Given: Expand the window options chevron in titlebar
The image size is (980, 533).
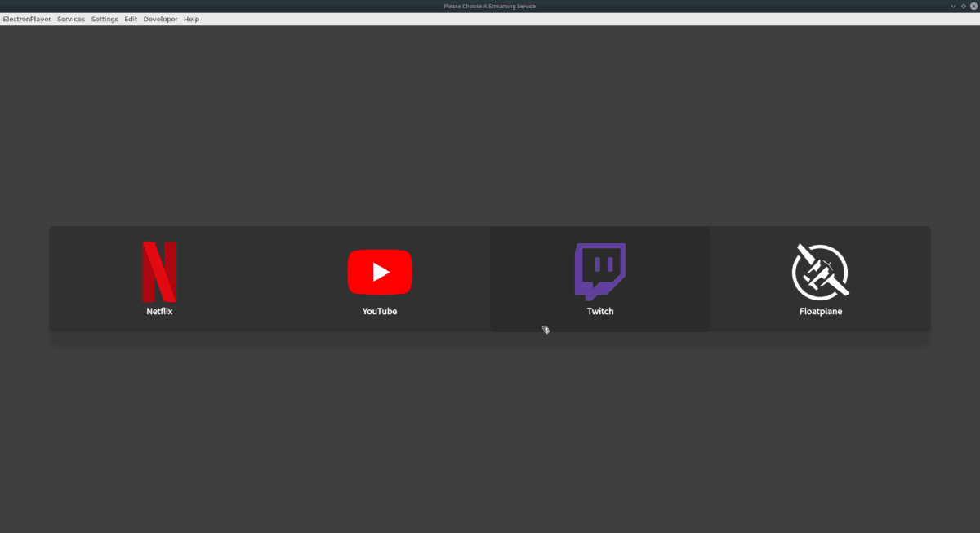Looking at the screenshot, I should click(953, 6).
